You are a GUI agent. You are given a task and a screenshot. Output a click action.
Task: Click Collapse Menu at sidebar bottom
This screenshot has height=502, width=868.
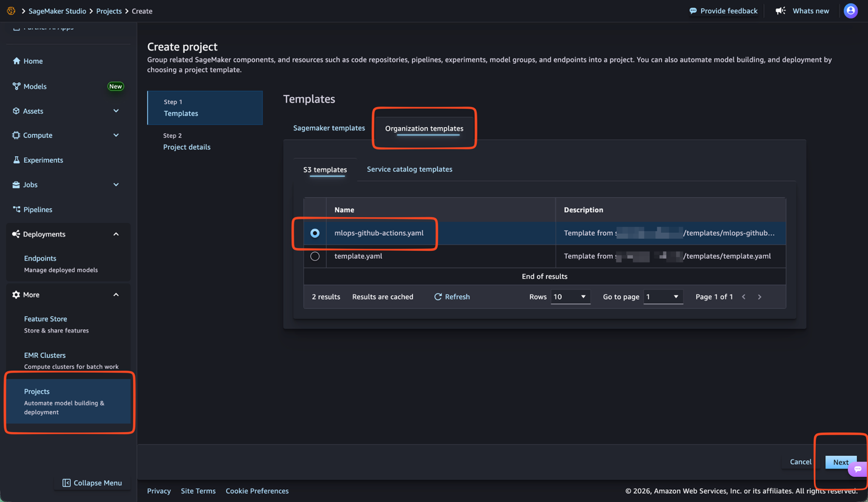(x=92, y=483)
